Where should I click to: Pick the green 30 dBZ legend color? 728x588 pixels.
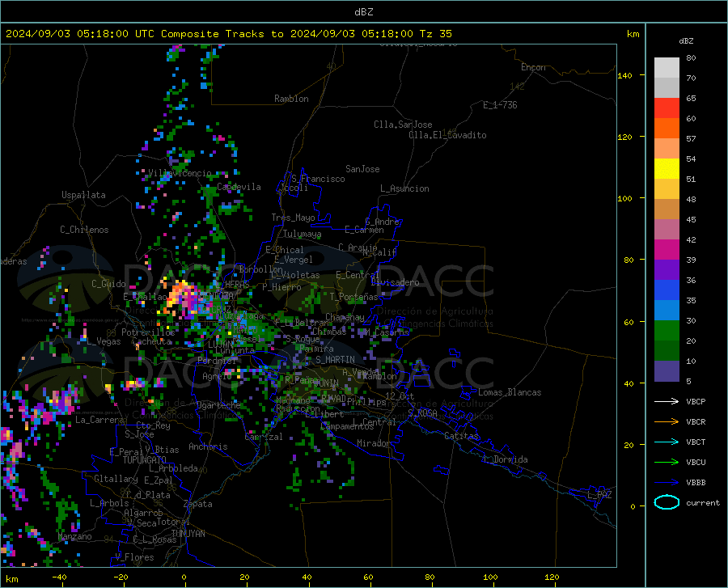pos(667,330)
